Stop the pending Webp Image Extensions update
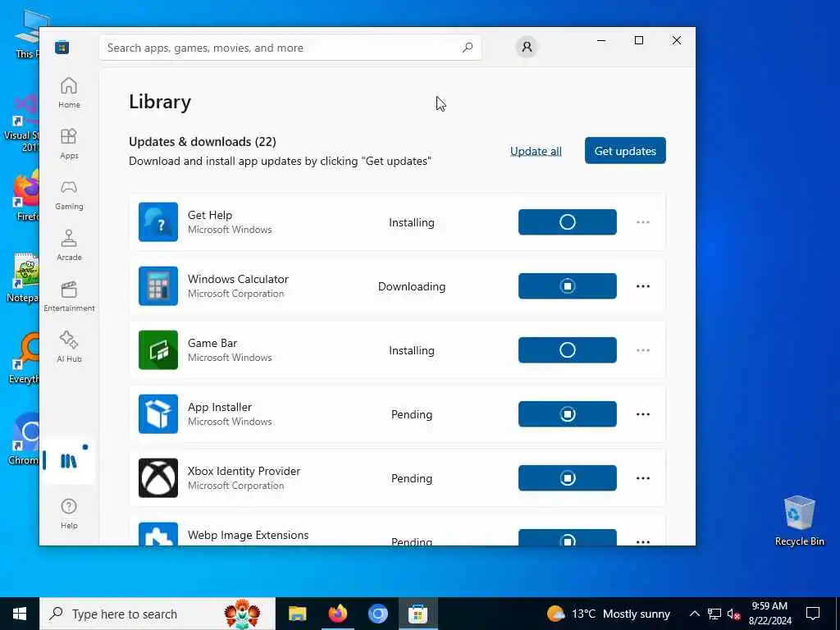This screenshot has width=840, height=630. pyautogui.click(x=568, y=537)
